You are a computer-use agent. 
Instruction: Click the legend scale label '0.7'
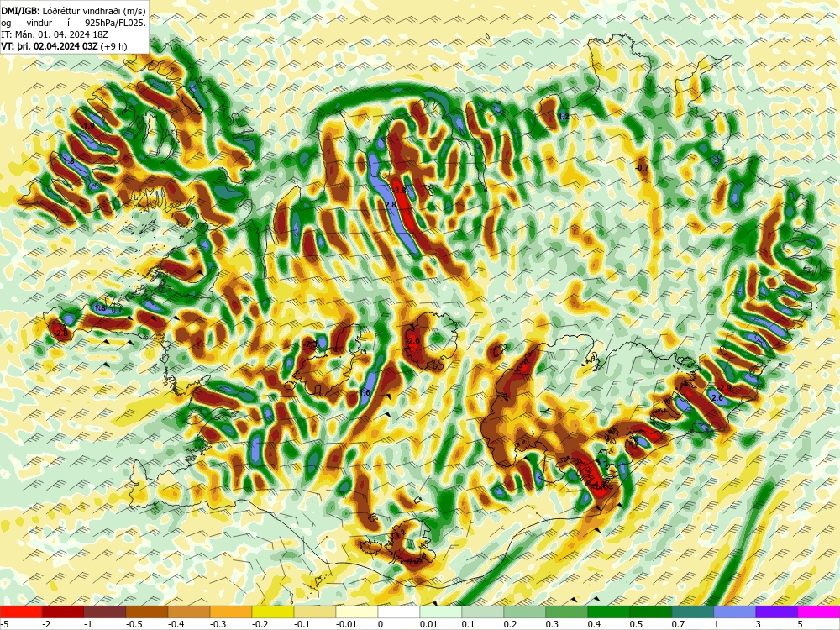678,624
